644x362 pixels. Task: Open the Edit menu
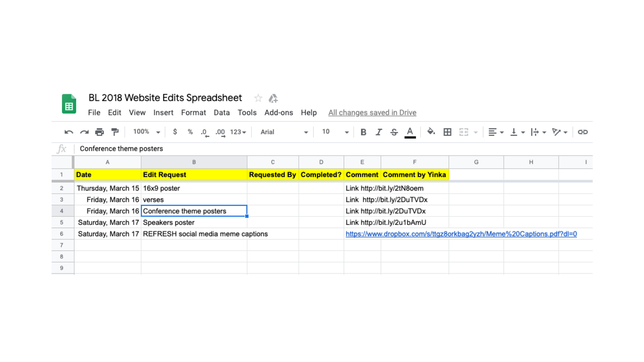coord(115,113)
